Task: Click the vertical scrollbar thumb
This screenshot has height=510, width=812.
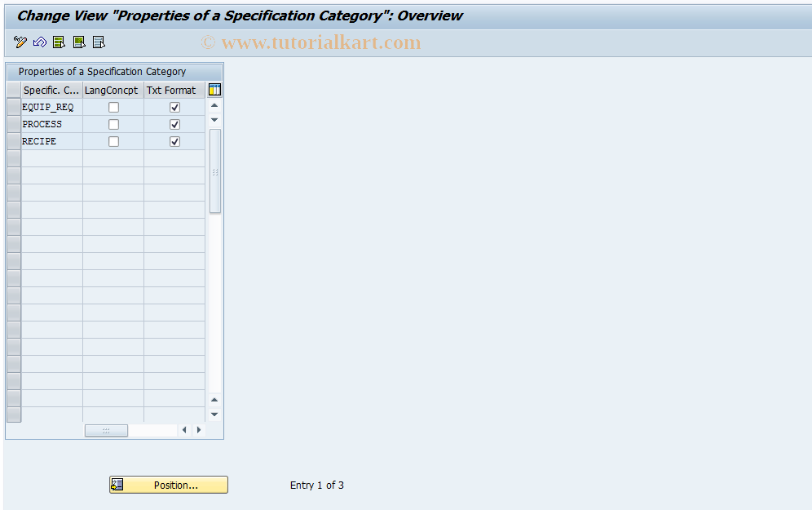Action: pyautogui.click(x=215, y=171)
